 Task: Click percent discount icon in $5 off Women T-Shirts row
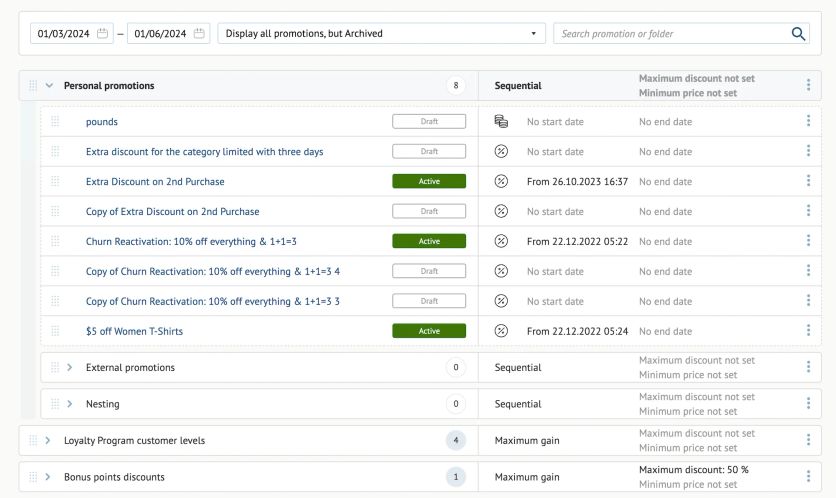point(501,331)
